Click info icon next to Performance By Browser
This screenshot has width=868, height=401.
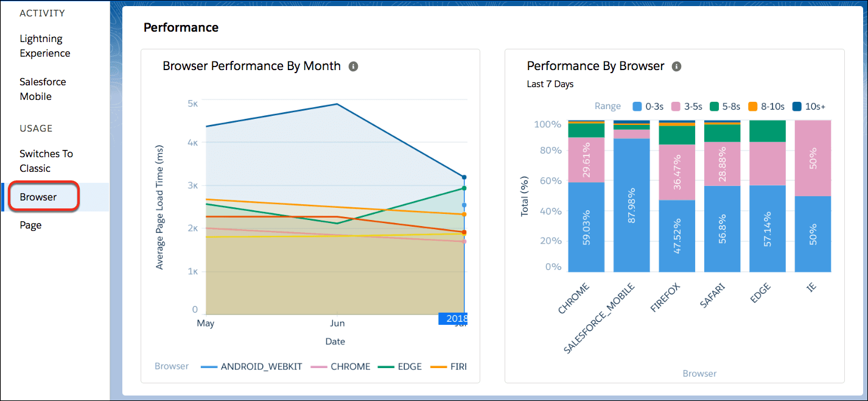click(676, 66)
